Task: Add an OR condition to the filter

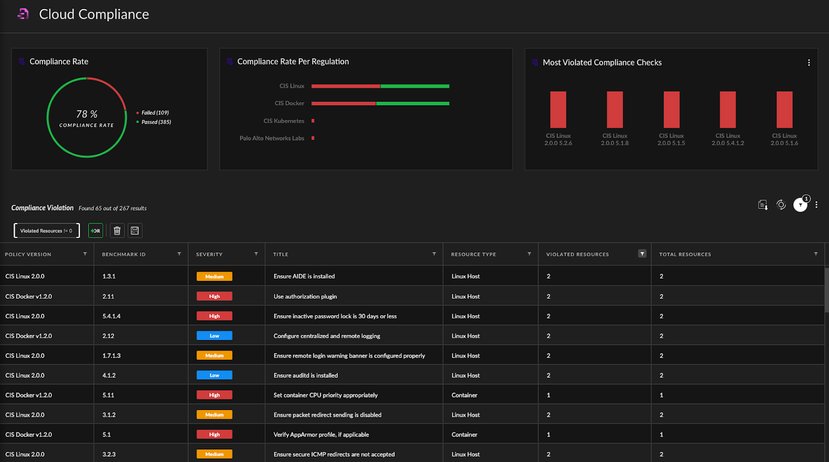Action: (96, 230)
